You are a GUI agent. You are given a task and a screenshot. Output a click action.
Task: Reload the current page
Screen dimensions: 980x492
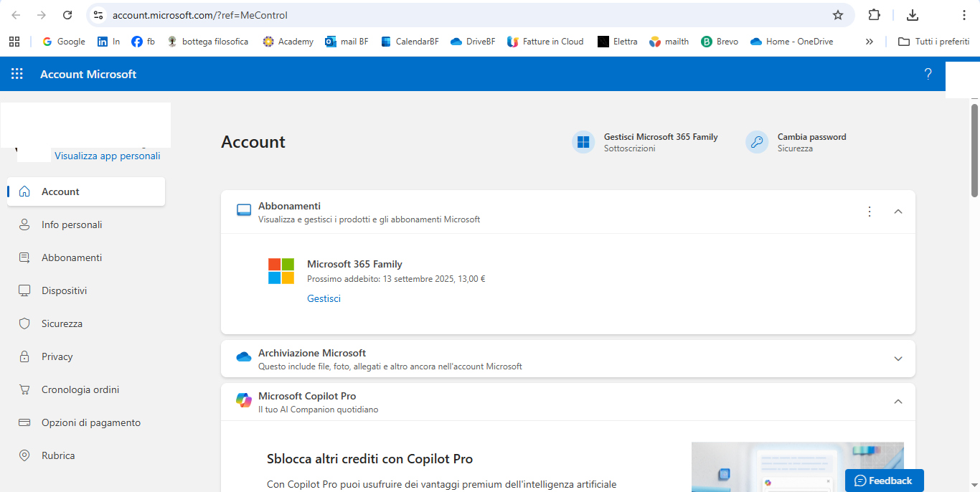point(67,15)
